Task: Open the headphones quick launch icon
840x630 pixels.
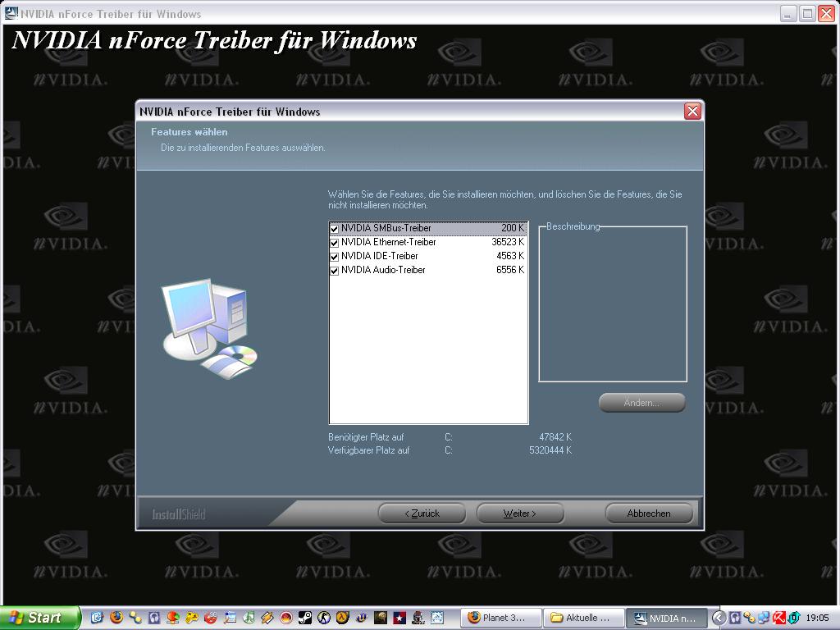Action: point(153,618)
